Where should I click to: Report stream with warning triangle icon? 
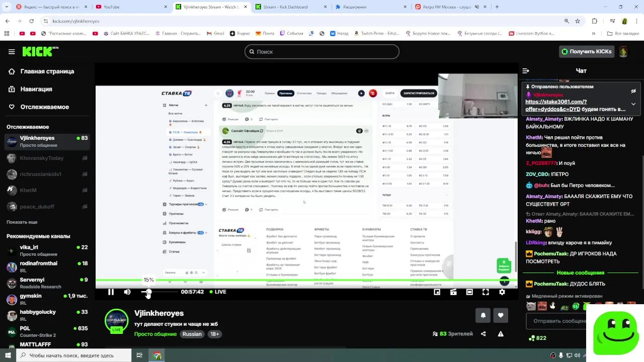coord(501,334)
